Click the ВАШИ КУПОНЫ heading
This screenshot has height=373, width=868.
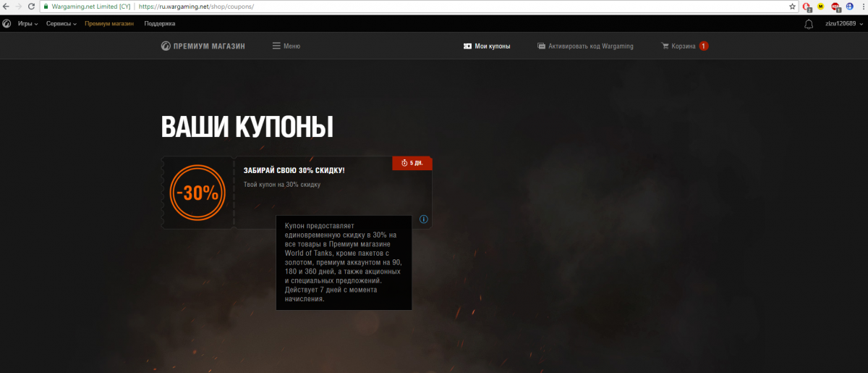[247, 127]
